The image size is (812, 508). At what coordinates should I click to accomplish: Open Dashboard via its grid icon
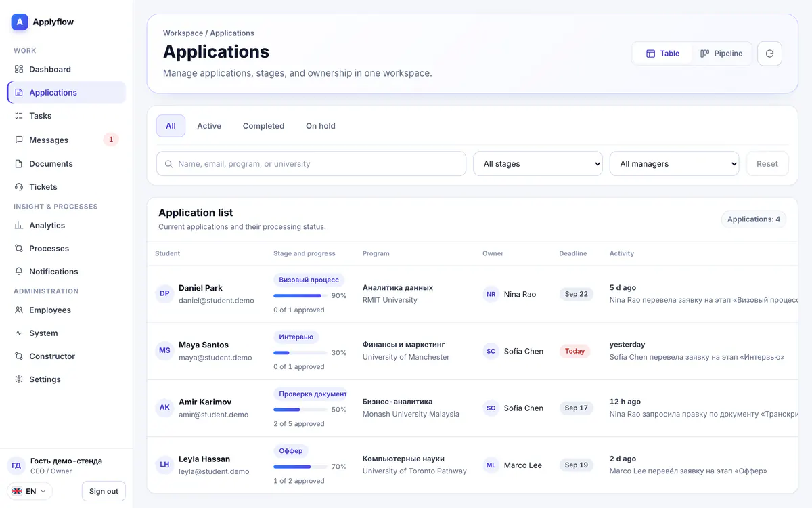[x=19, y=69]
